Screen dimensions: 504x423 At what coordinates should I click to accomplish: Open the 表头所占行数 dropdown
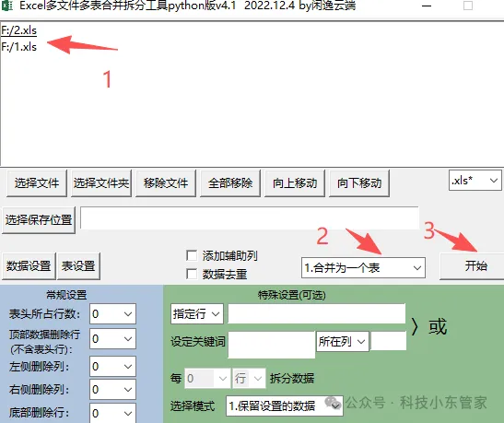click(112, 313)
